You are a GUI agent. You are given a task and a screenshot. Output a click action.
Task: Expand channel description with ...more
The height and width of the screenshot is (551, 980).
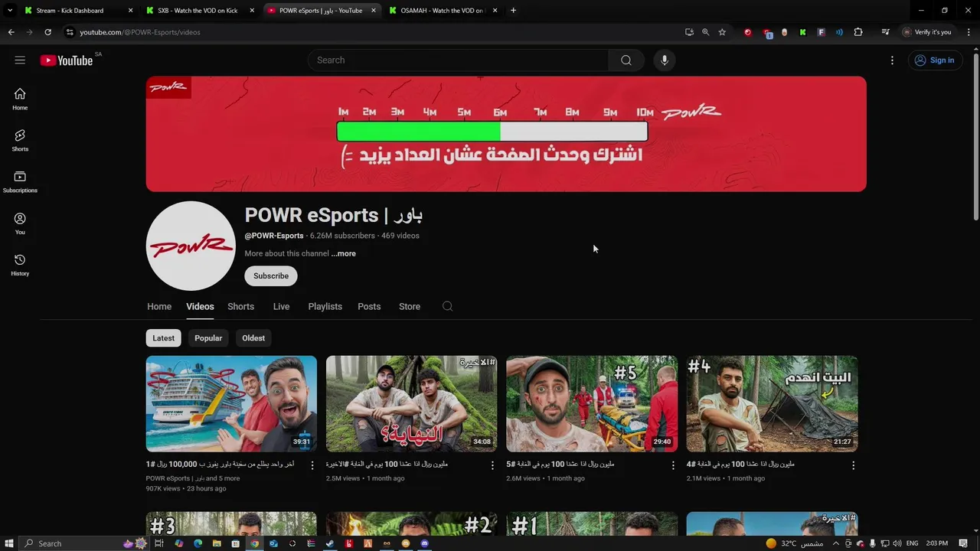pyautogui.click(x=344, y=253)
